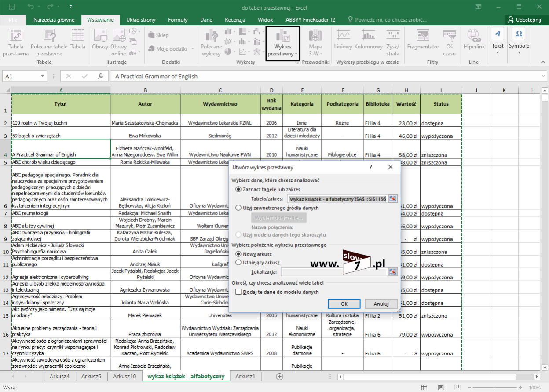Viewport: 549px width, 392px height.
Task: Click the zoom slider in the status bar
Action: pyautogui.click(x=494, y=388)
